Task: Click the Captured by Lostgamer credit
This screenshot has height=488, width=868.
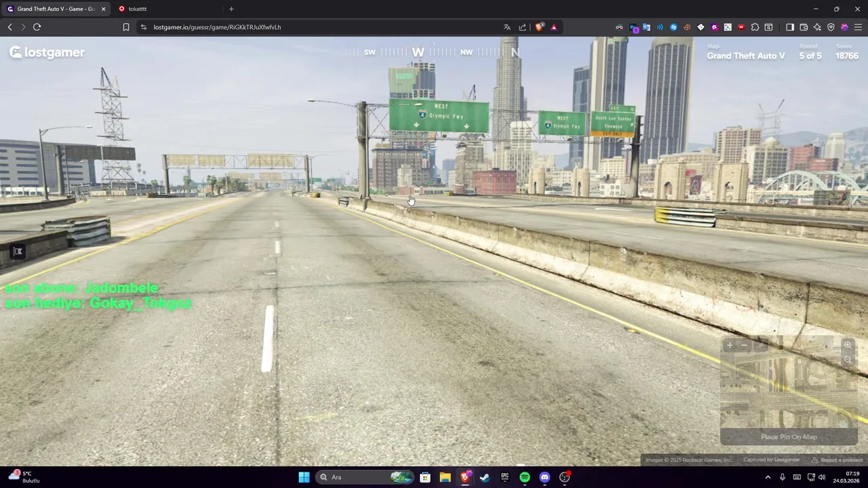Action: [771, 460]
